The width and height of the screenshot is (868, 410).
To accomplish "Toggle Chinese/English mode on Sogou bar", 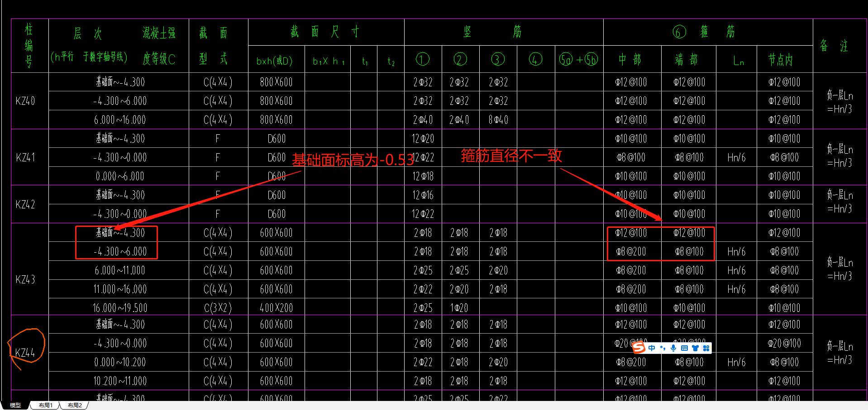I will (652, 348).
